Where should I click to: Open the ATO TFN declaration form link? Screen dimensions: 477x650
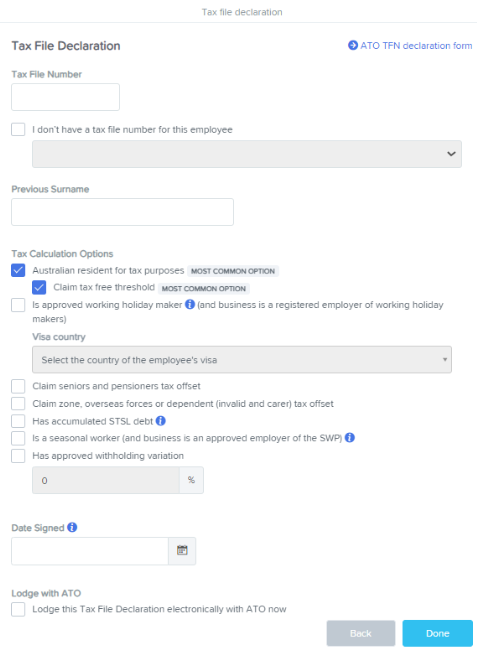[416, 46]
